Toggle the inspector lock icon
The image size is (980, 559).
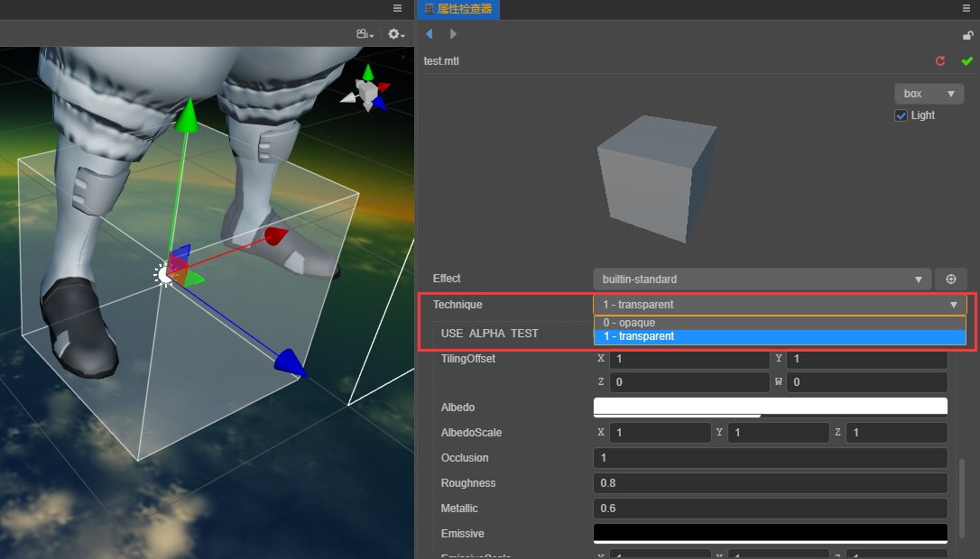click(x=967, y=35)
